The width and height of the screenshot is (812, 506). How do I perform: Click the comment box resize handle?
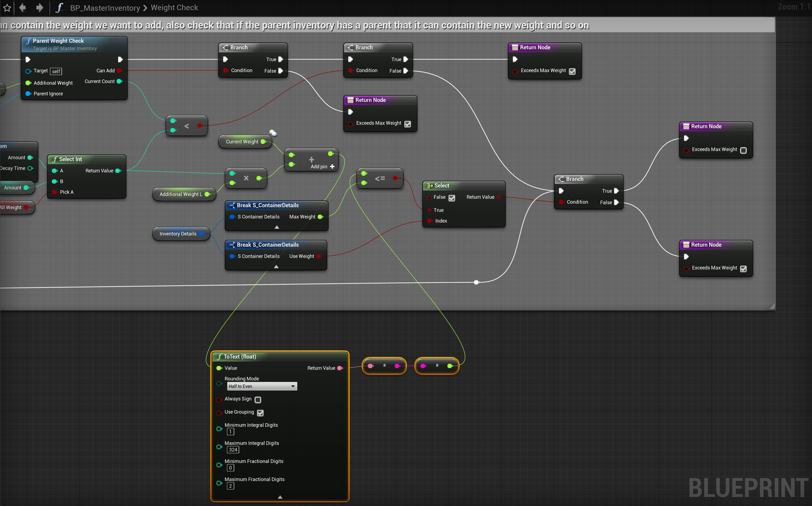click(x=772, y=306)
